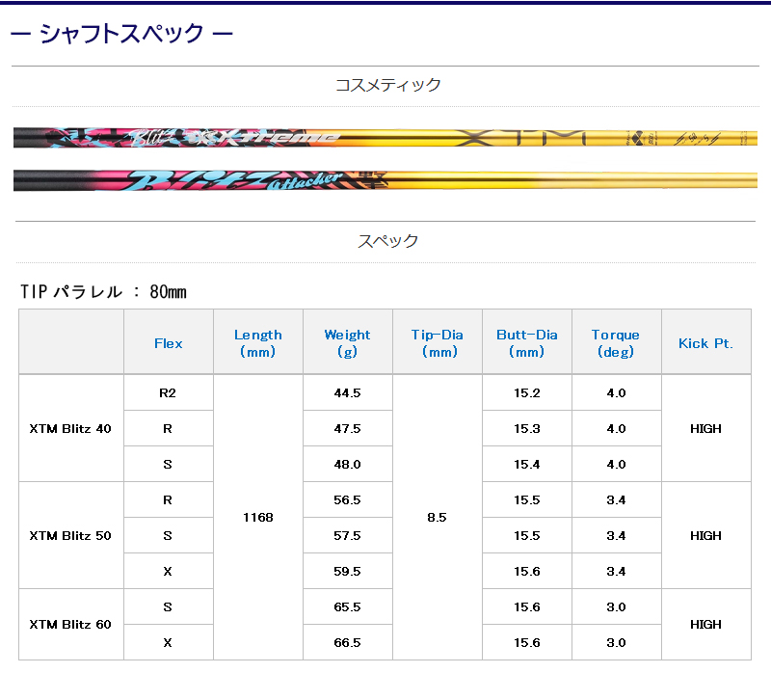Click the 15.2 butt diameter cell
Image resolution: width=771 pixels, height=700 pixels.
click(x=526, y=392)
